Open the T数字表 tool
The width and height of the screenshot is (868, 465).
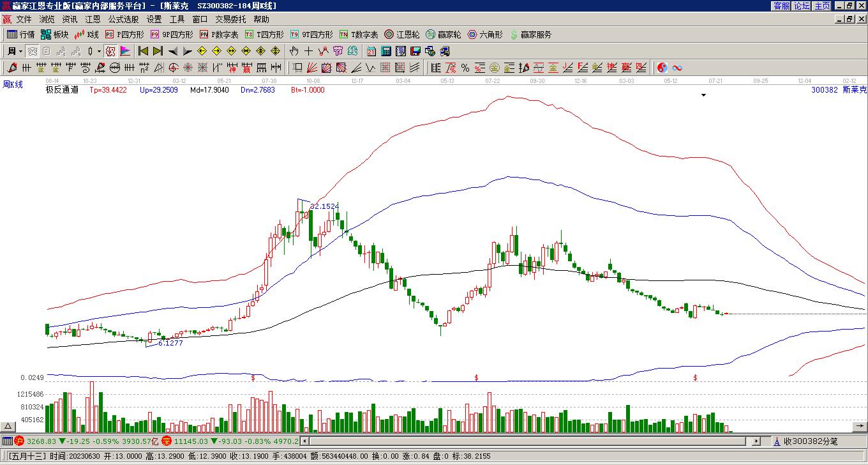359,34
